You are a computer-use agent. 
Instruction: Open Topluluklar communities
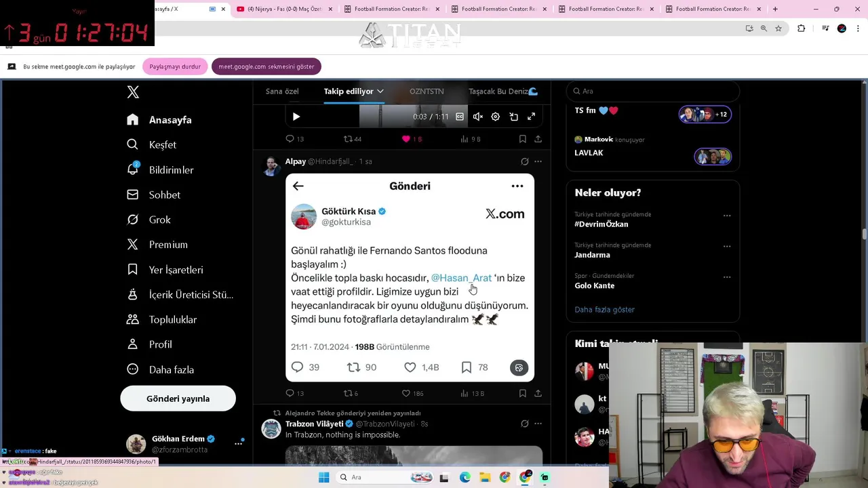click(162, 319)
